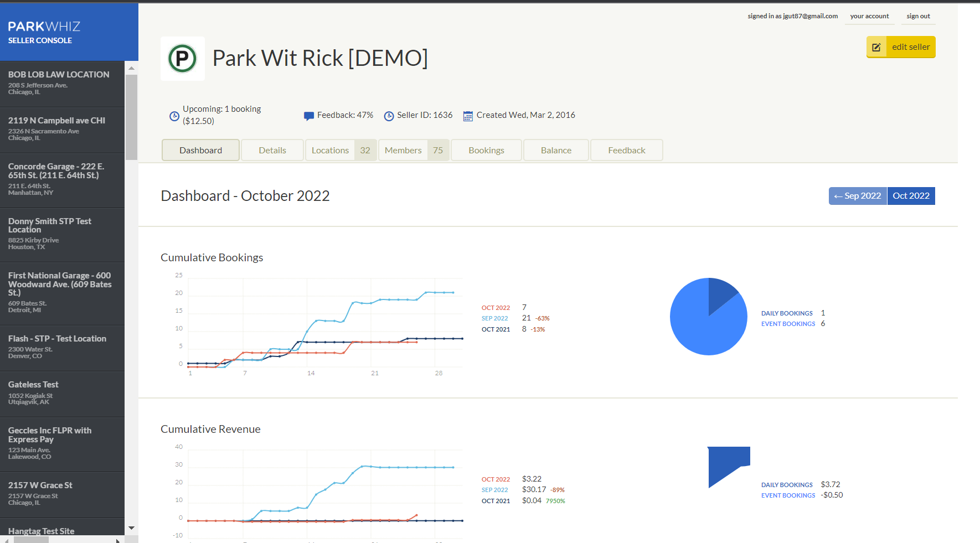The width and height of the screenshot is (980, 543).
Task: Click DAILY BOOKINGS label beside bookings pie
Action: (787, 313)
